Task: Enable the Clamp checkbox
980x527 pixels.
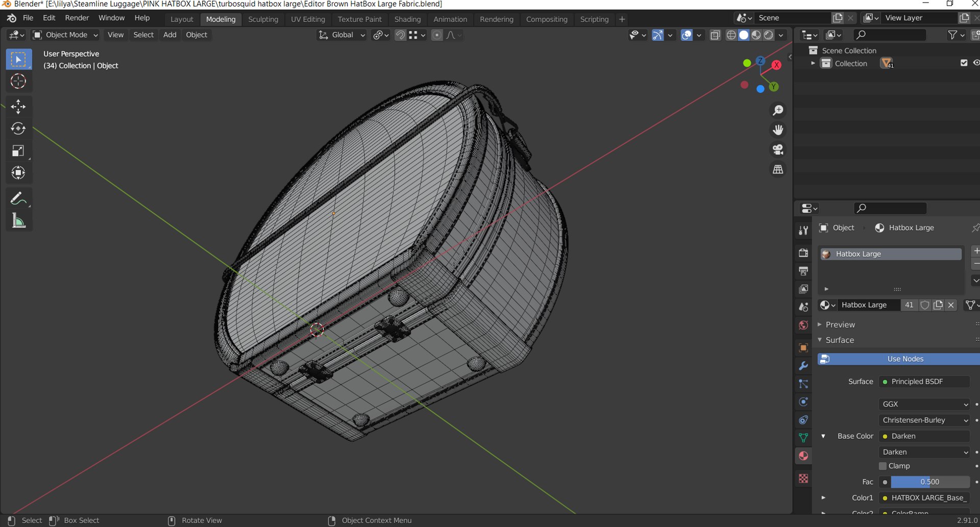Action: click(x=883, y=466)
